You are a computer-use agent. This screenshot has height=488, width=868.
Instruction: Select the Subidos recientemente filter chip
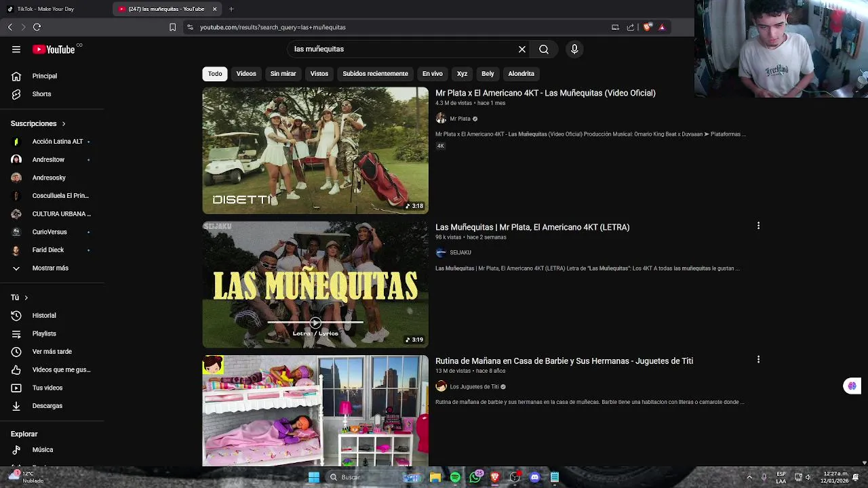[375, 74]
